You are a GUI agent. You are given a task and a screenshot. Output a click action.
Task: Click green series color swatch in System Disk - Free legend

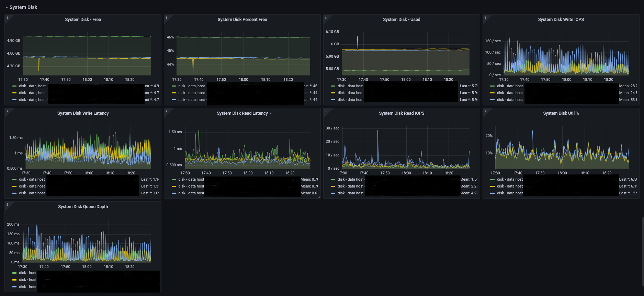(x=14, y=86)
